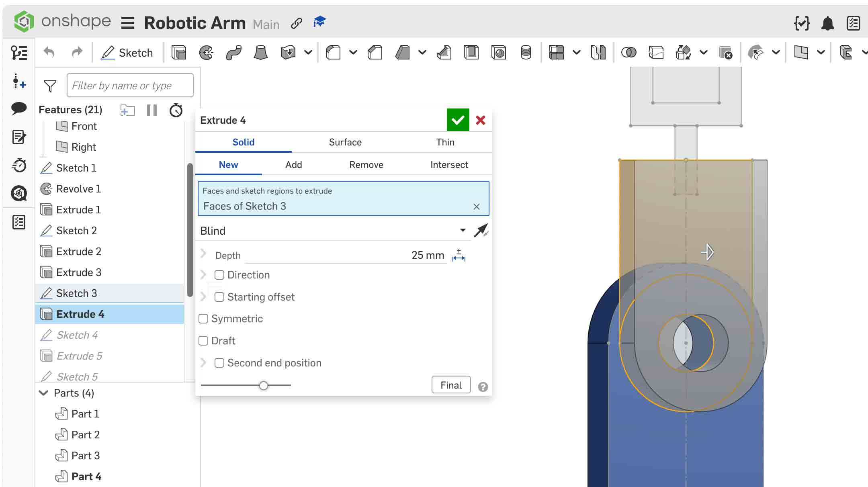The width and height of the screenshot is (868, 487).
Task: Switch to the Surface tab in Extrude 4
Action: click(x=345, y=142)
